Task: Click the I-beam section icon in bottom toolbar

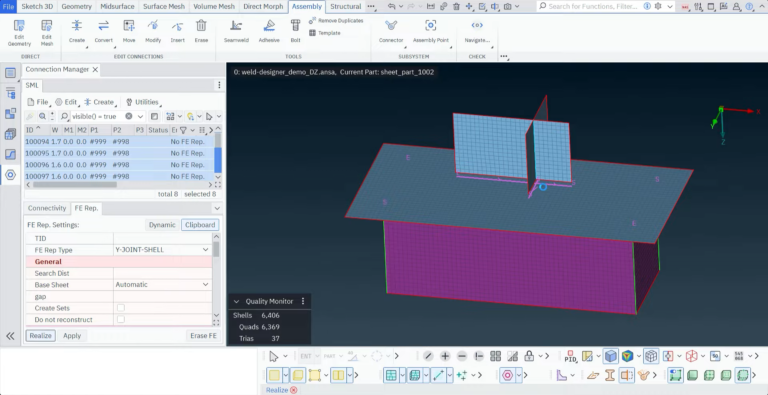Action: [609, 375]
